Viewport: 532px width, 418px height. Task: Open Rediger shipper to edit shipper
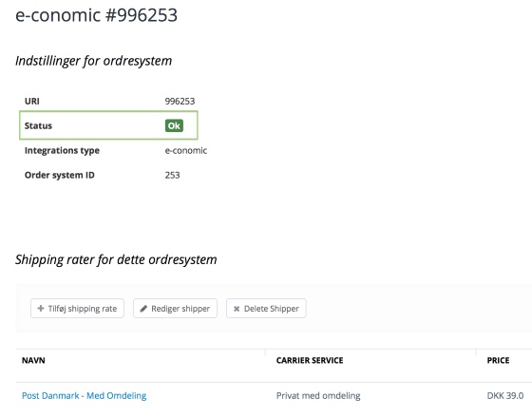point(175,308)
